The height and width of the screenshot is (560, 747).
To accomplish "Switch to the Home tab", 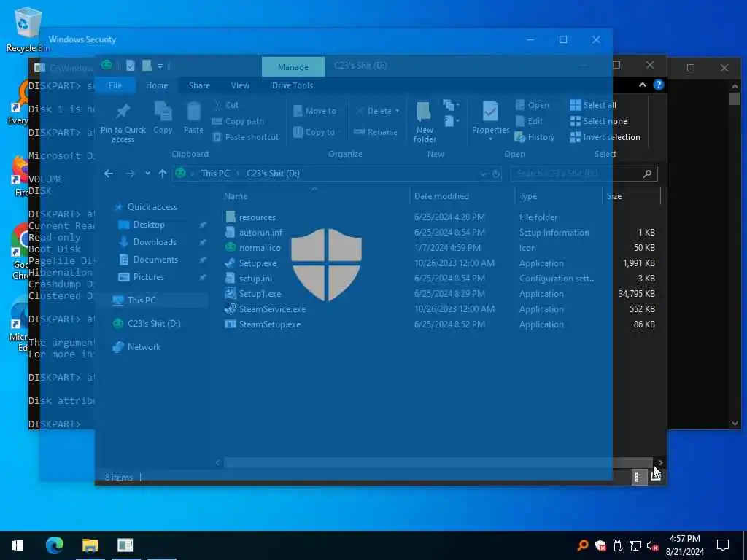I will tap(157, 85).
